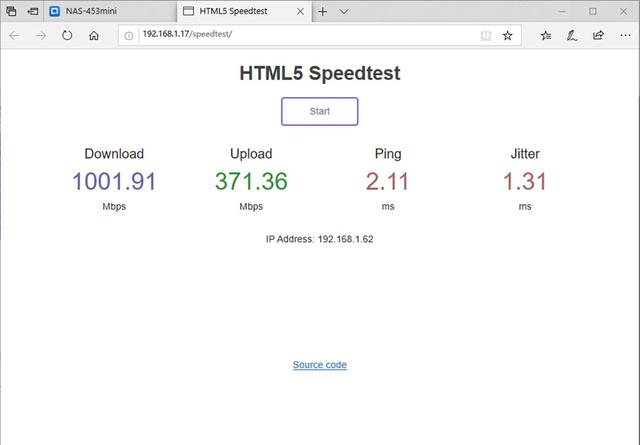Go forward with the forward arrow
Screen dimensions: 640x445
tap(40, 36)
